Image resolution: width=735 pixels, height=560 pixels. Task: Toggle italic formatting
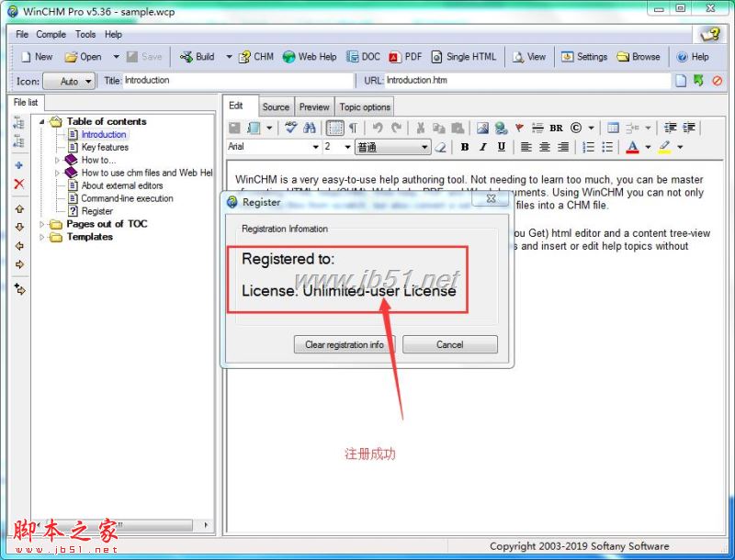click(483, 147)
